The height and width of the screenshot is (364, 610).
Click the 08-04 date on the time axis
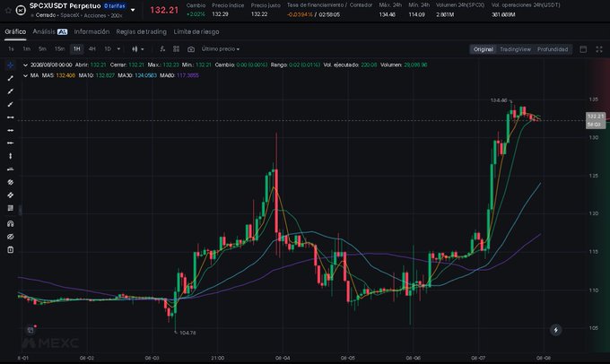click(283, 358)
